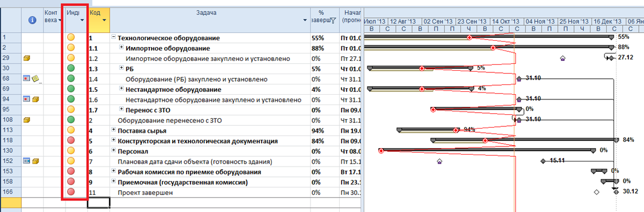Click the red indicator for Проект завершен
Screen dimensions: 644x212
71,191
